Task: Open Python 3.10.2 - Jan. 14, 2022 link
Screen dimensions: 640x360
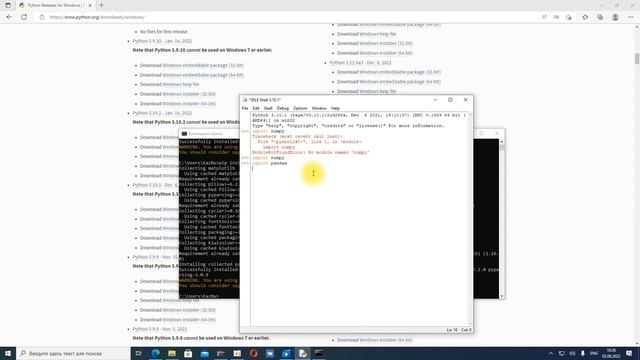Action: pos(162,113)
